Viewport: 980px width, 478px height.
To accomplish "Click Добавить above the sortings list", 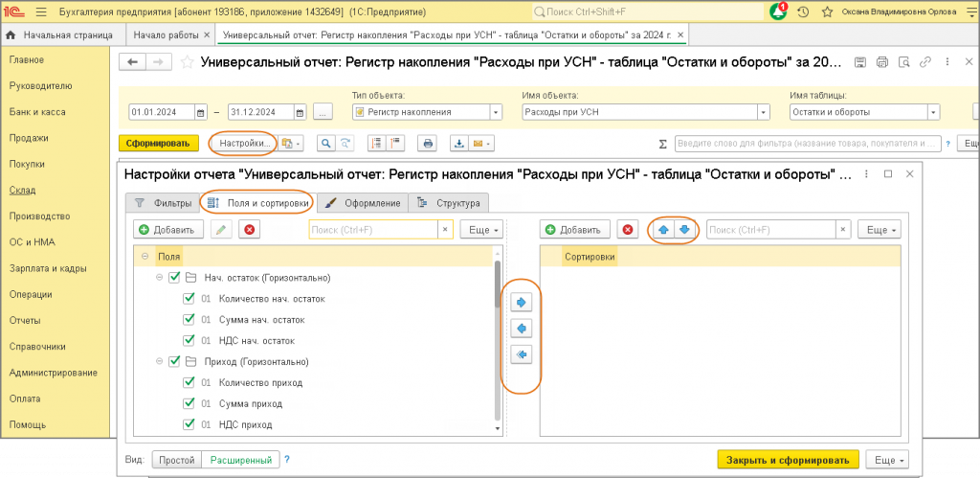I will click(575, 230).
